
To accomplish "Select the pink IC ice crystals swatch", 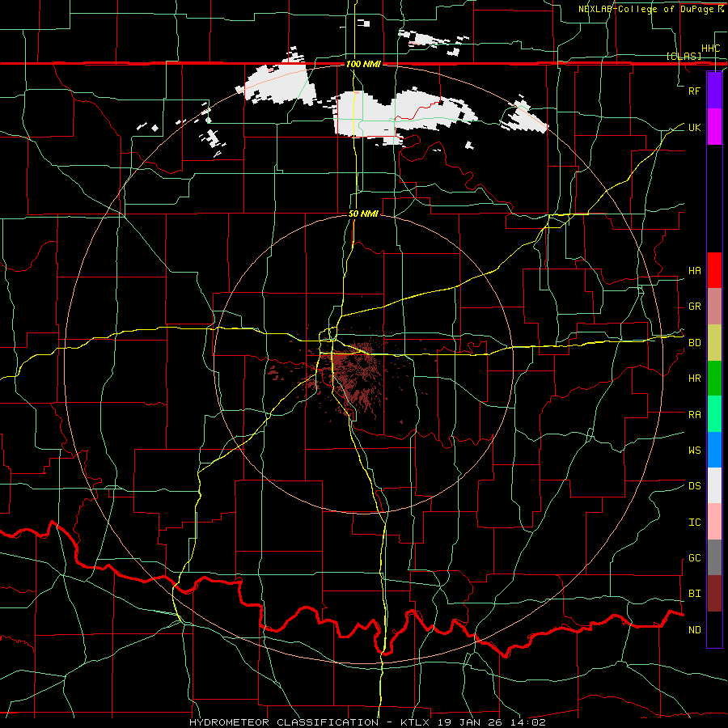I will 714,522.
